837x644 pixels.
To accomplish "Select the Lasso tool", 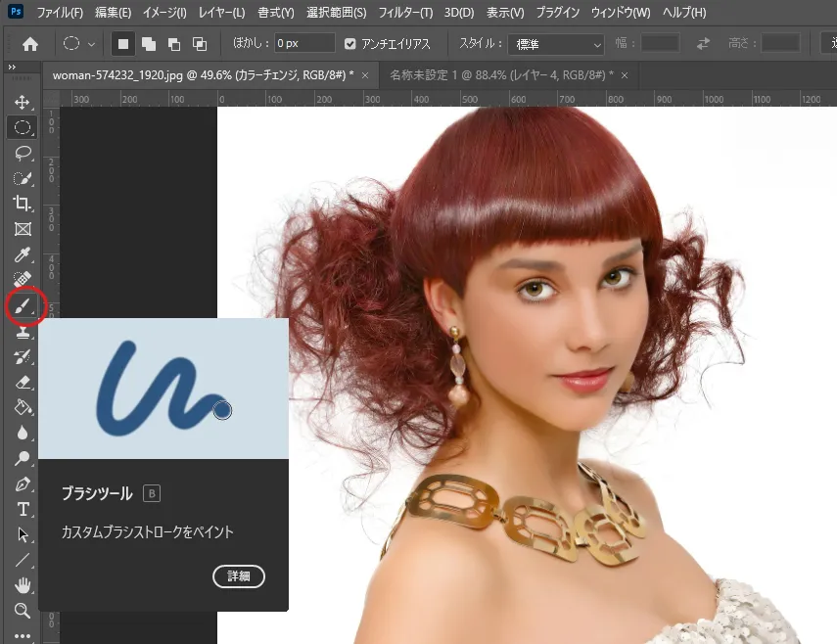I will click(22, 153).
